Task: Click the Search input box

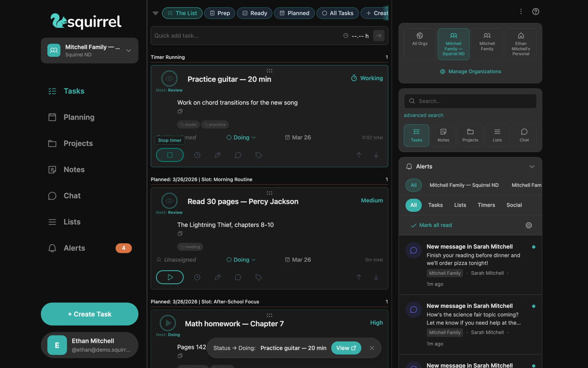Action: tap(470, 101)
